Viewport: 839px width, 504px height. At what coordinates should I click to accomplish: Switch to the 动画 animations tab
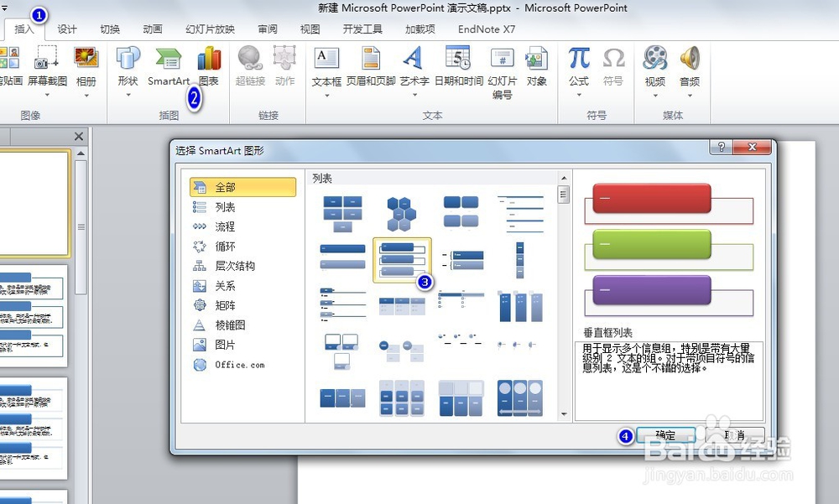click(x=153, y=29)
